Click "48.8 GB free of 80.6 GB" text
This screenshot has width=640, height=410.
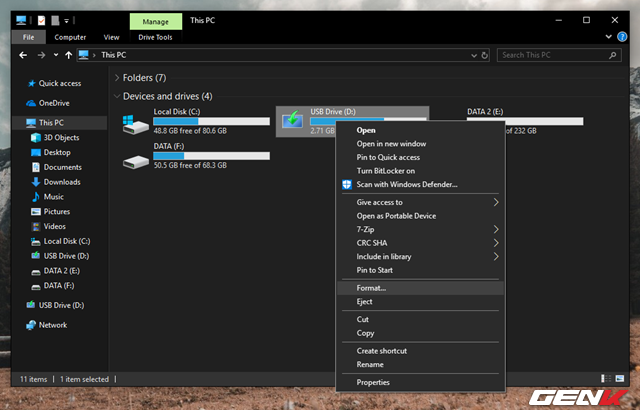pos(190,131)
